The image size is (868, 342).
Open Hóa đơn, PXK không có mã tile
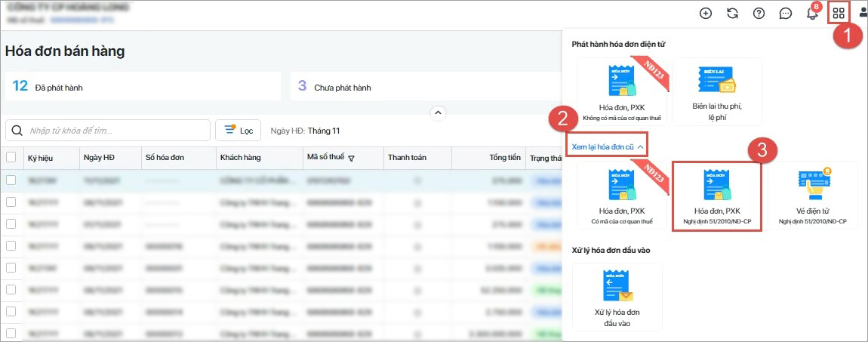click(x=622, y=91)
